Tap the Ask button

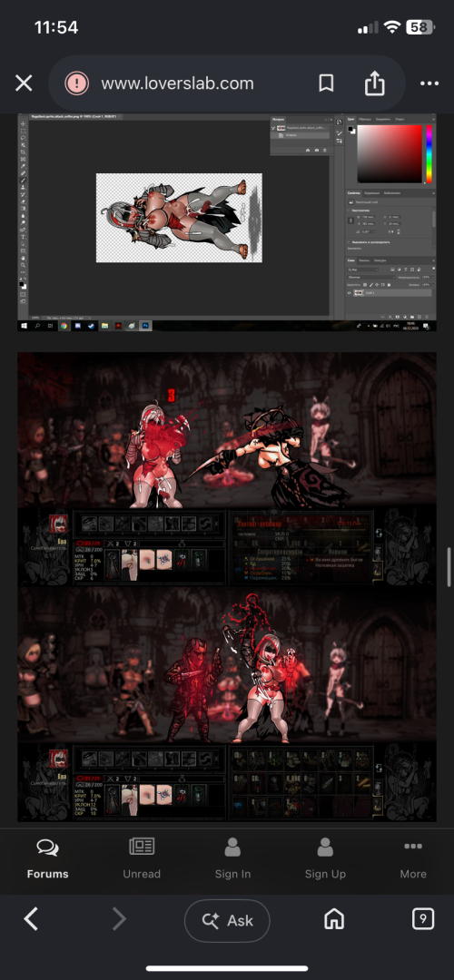[227, 920]
